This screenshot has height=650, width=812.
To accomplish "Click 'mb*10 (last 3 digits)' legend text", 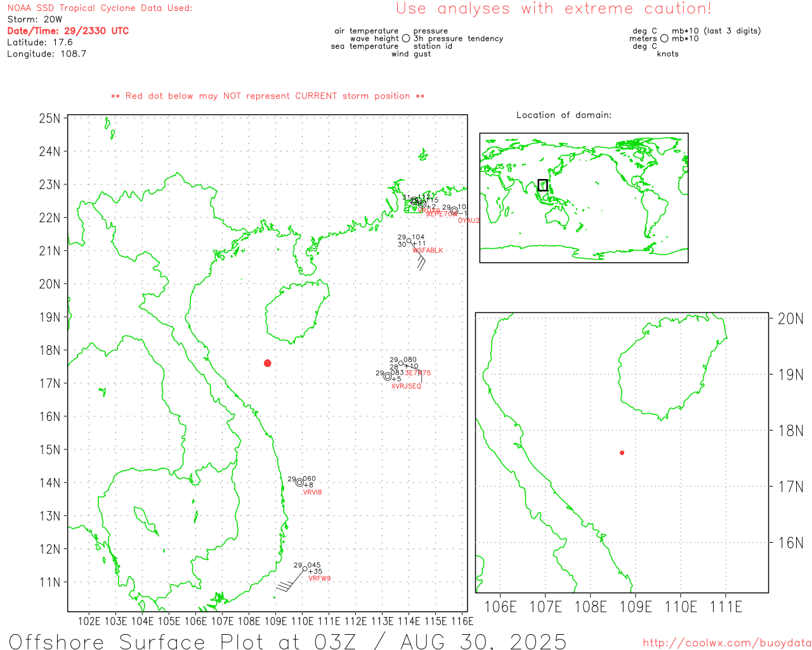I will pyautogui.click(x=716, y=31).
